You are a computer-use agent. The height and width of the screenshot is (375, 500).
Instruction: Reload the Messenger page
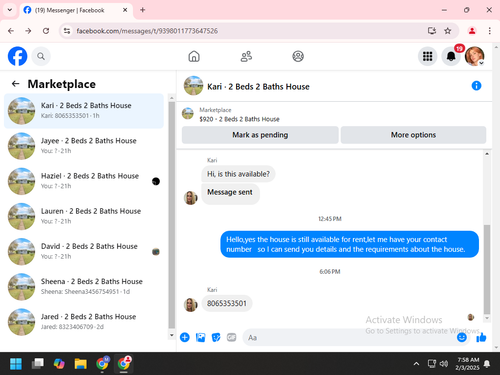(46, 31)
